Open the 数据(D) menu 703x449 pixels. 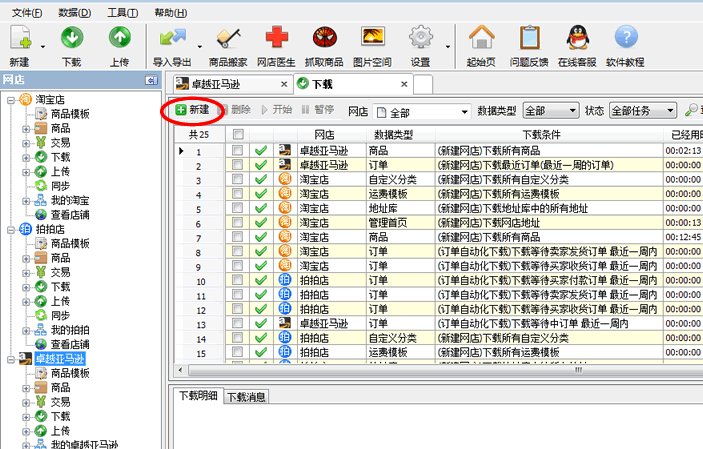pos(74,13)
